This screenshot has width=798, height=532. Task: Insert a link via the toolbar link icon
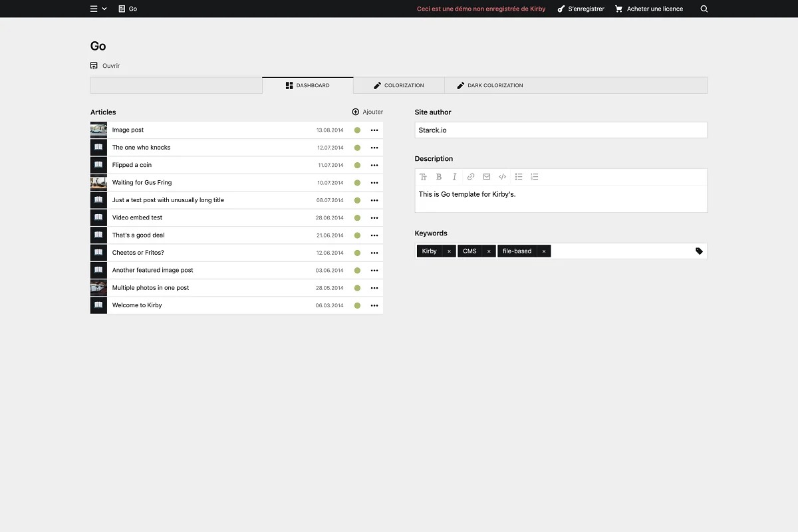pyautogui.click(x=471, y=177)
